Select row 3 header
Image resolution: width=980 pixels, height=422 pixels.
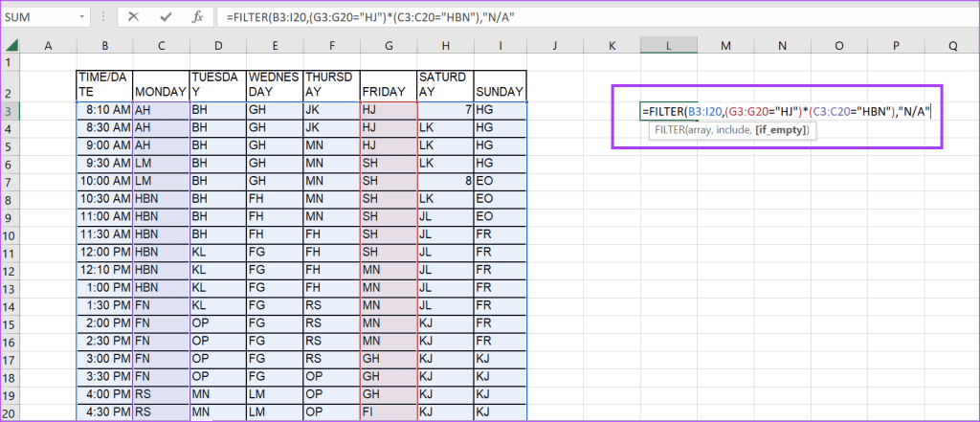10,111
